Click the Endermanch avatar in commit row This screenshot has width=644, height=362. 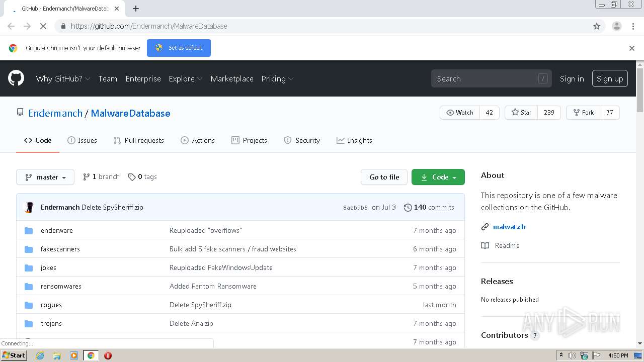(30, 207)
